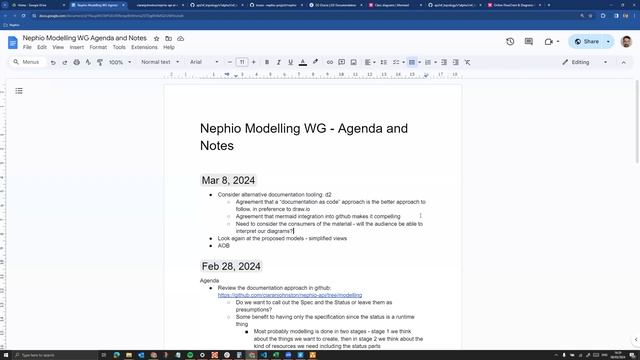Add a comment from toolbar icon

[x=341, y=62]
